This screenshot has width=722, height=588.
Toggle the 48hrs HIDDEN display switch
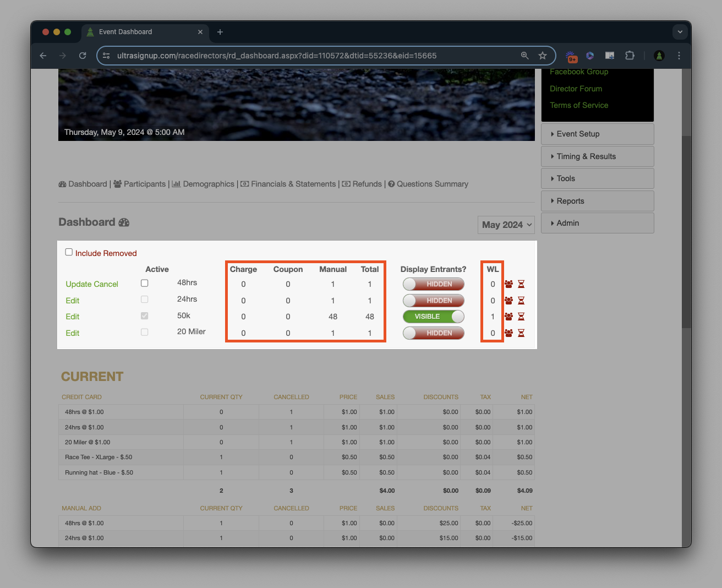(x=434, y=284)
